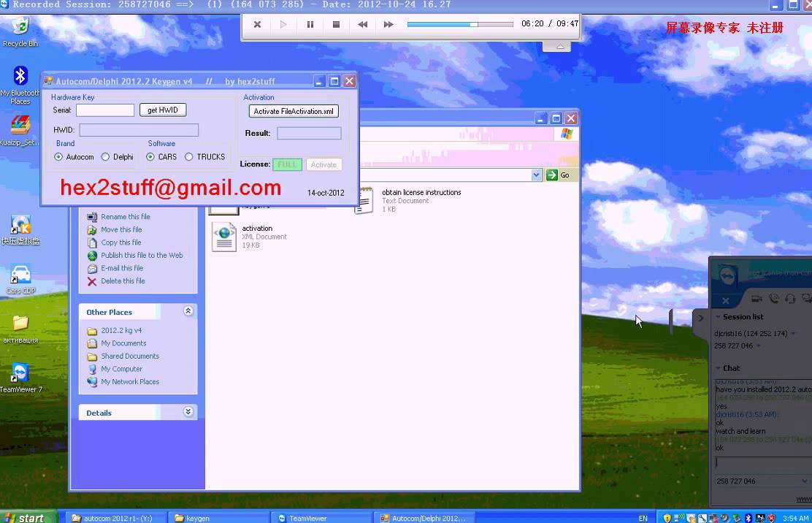Click the get HWID button

click(x=163, y=110)
